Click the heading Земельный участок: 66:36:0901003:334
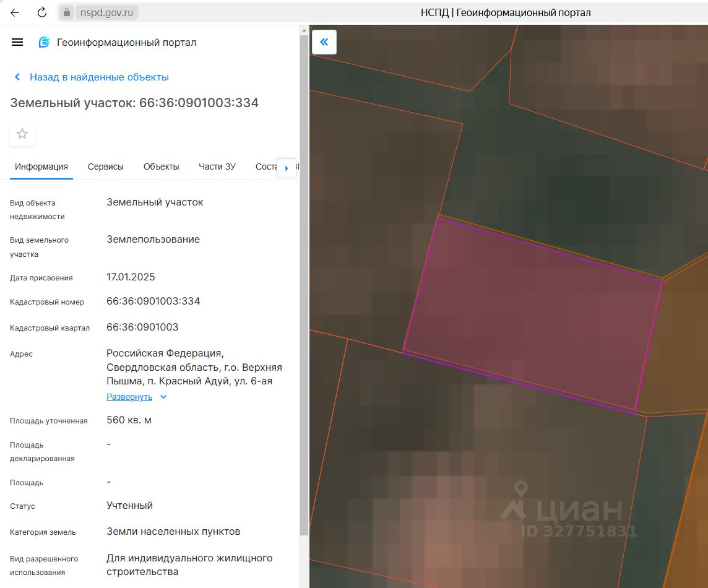The image size is (708, 588). click(134, 103)
